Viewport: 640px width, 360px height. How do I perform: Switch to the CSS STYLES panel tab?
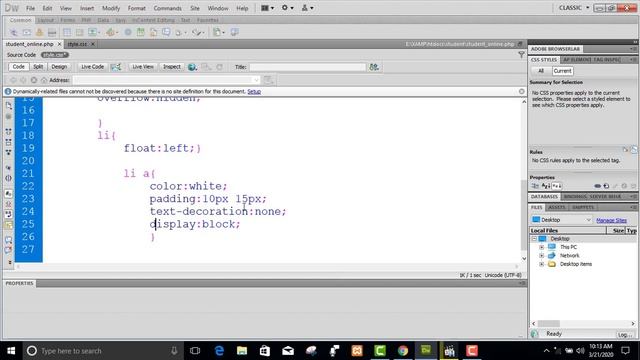[544, 60]
